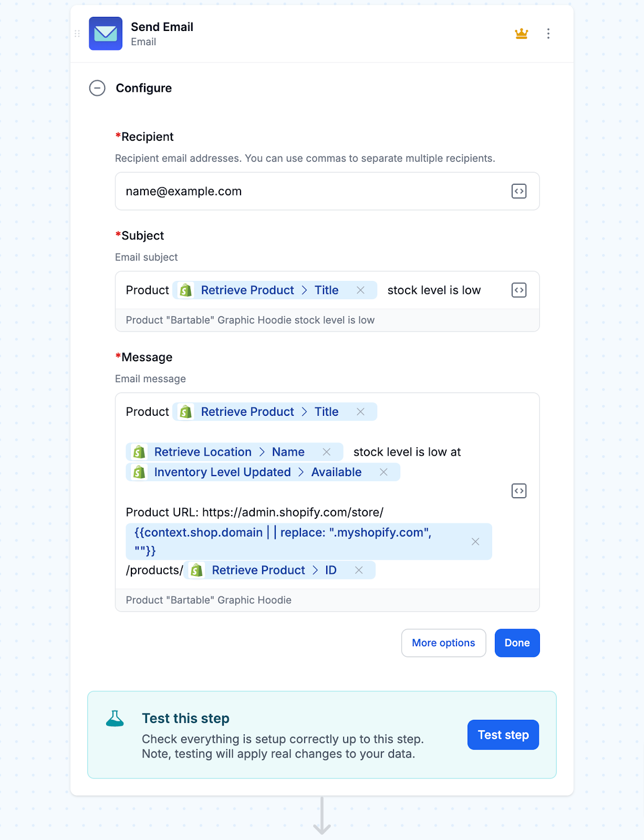Remove Retrieve Product Title tag from Subject
The image size is (644, 840).
coord(360,290)
